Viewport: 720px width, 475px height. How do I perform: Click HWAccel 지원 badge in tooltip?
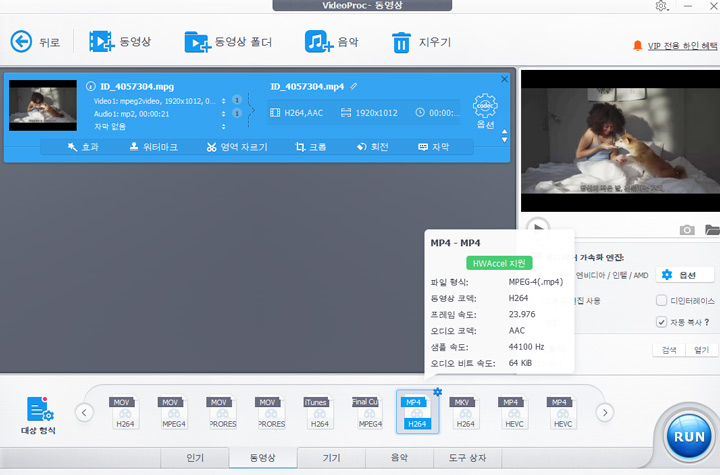pos(499,263)
